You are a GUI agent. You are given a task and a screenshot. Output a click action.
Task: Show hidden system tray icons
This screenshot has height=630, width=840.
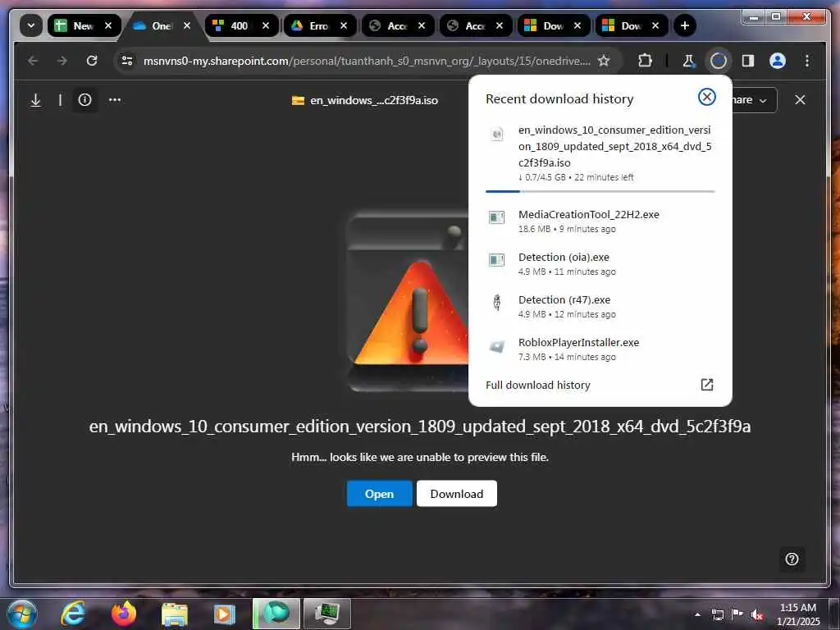tap(697, 614)
